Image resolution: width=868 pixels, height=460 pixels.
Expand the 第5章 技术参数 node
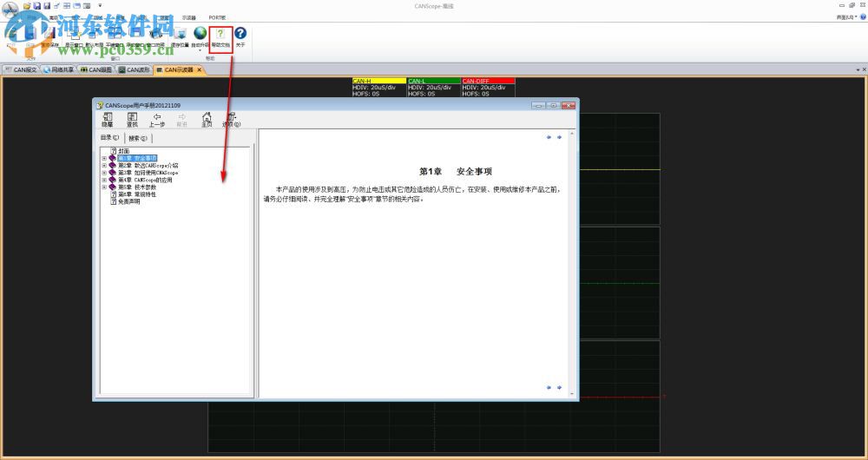point(104,187)
